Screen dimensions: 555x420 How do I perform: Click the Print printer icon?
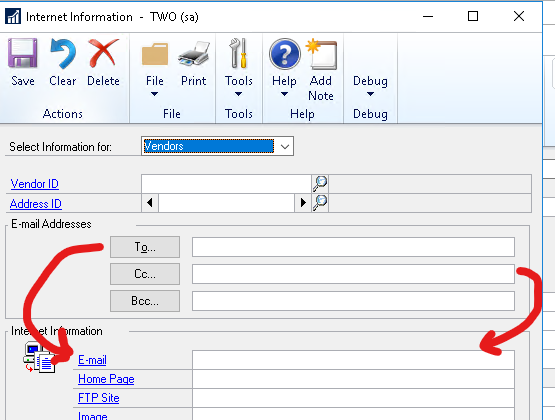pos(194,53)
